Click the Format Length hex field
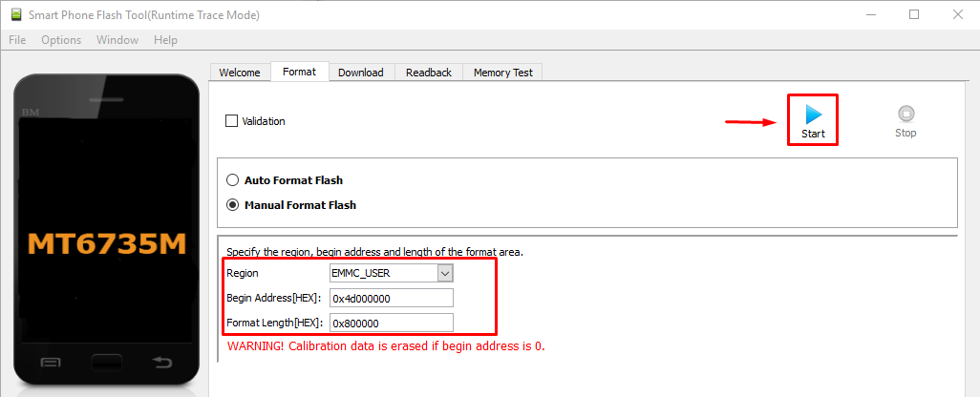The height and width of the screenshot is (397, 980). (392, 323)
